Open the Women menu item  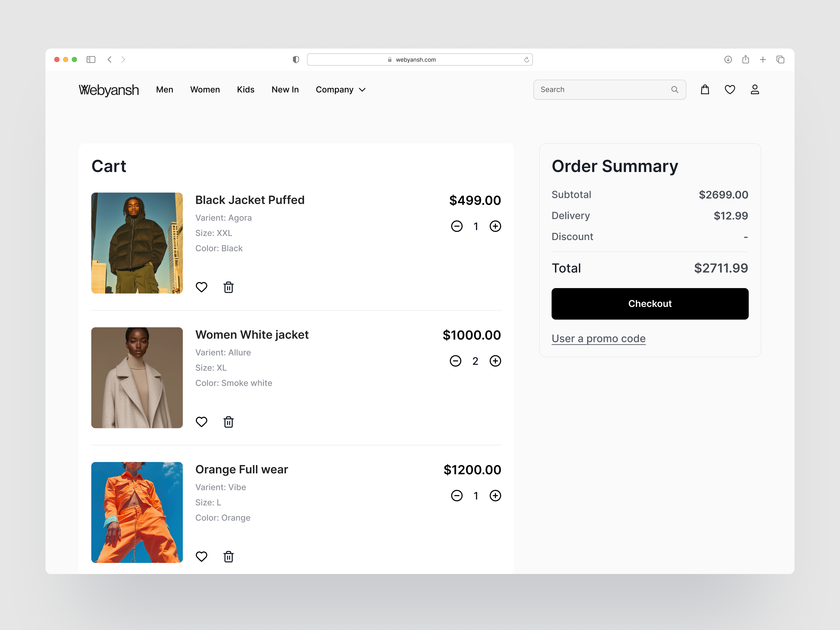(x=205, y=90)
